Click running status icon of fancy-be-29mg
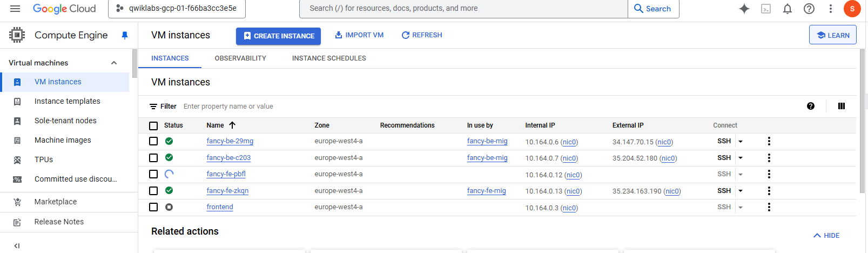This screenshot has width=868, height=253. (169, 141)
